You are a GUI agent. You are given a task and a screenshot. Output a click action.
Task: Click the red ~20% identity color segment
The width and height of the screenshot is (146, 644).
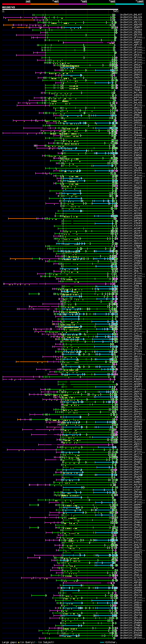tap(16, 4)
